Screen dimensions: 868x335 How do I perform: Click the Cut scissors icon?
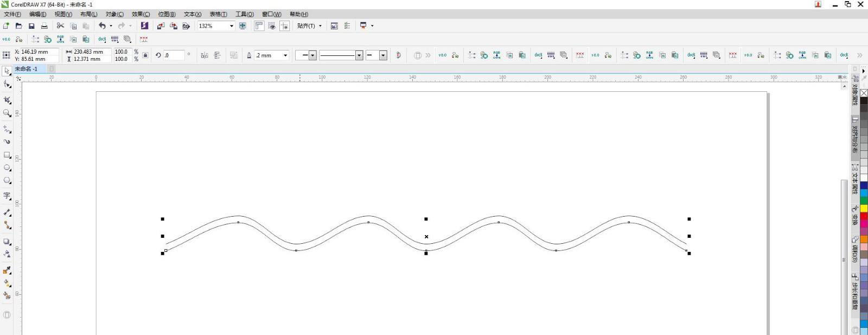(60, 26)
